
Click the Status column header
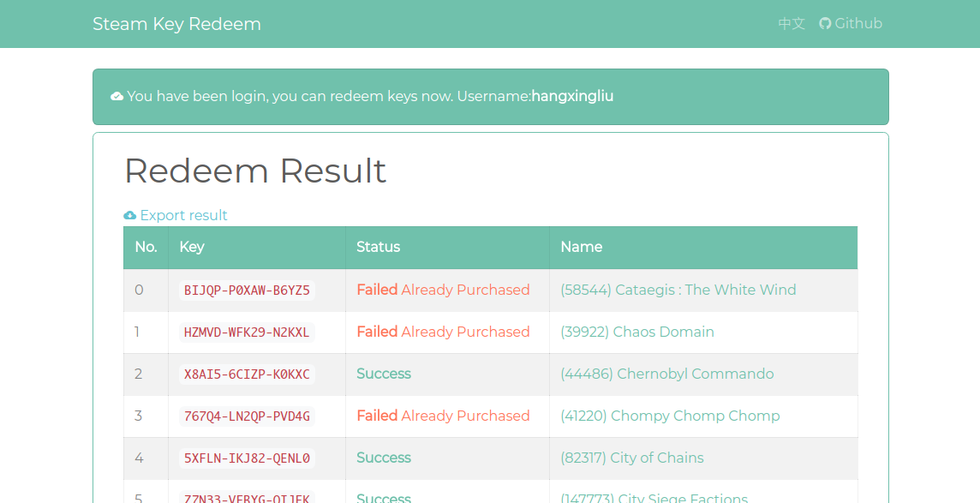click(447, 247)
